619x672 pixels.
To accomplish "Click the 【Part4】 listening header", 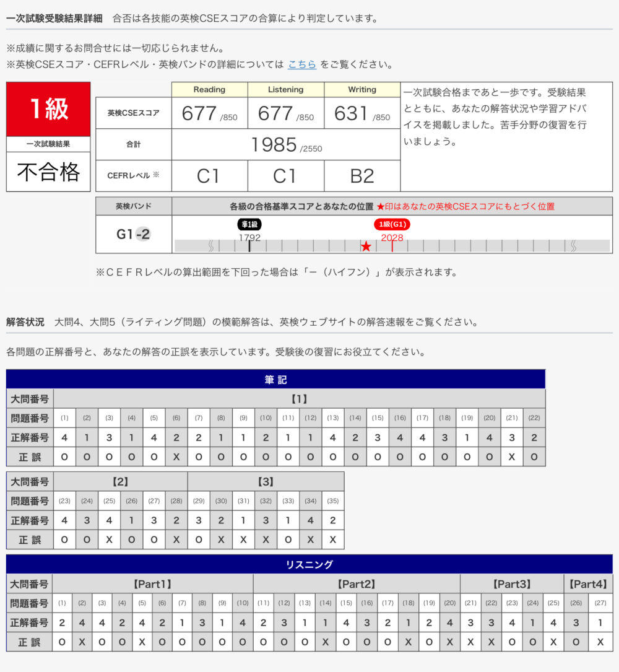I will coord(588,584).
